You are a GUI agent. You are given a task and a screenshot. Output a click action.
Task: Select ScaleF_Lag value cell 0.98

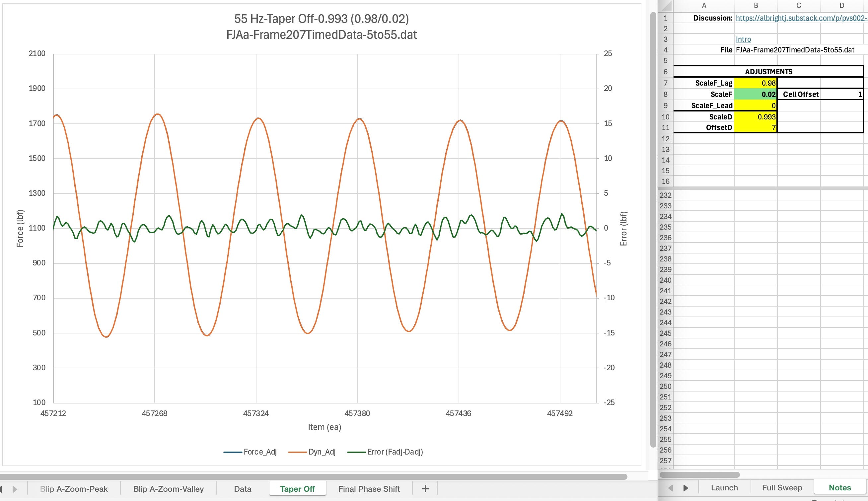(756, 83)
